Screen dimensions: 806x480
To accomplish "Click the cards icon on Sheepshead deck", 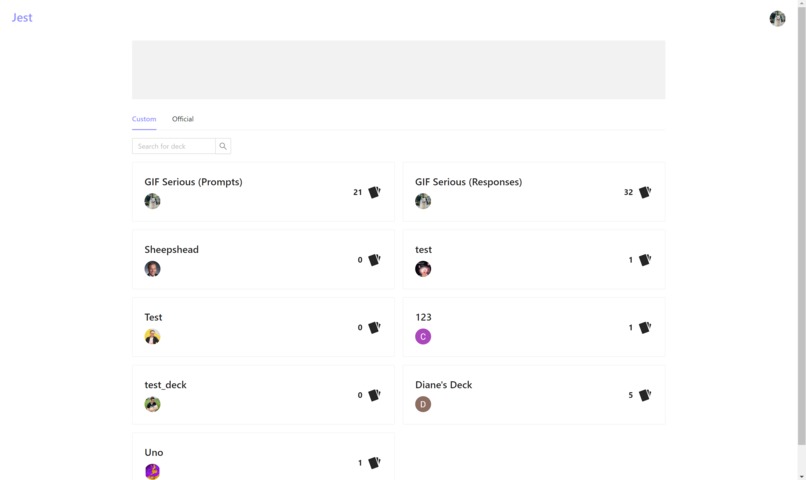I will tap(374, 260).
